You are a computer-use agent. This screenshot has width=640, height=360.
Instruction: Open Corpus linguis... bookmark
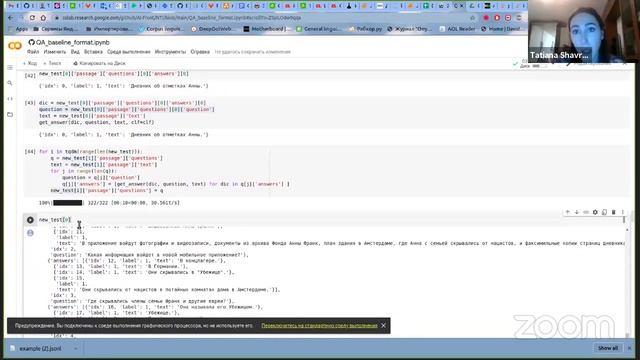tap(162, 29)
